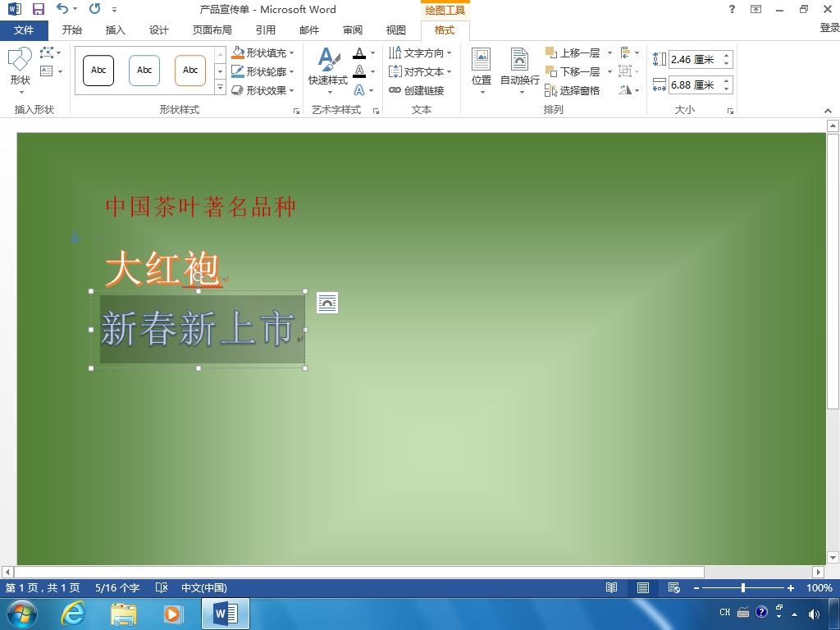Viewport: 840px width, 630px height.
Task: Open Windows Start menu
Action: (x=22, y=614)
